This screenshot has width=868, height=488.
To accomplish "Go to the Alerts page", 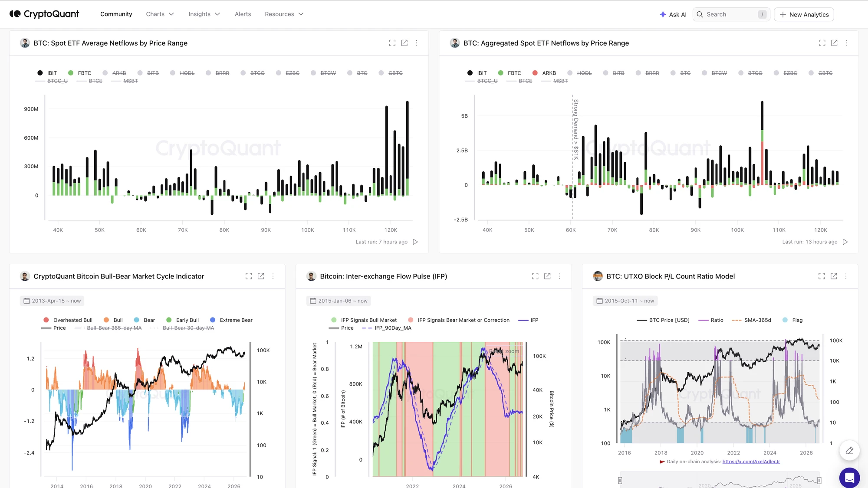I will point(243,14).
